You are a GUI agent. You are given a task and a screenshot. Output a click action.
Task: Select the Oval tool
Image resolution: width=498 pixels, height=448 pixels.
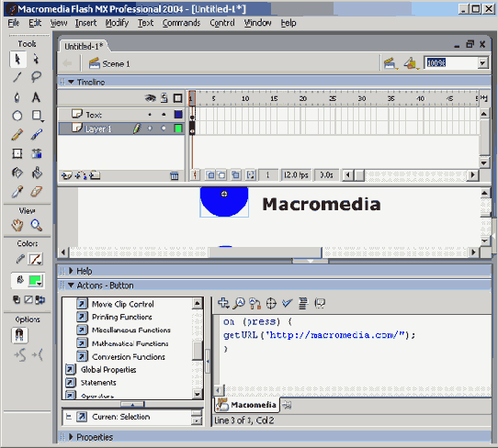tap(17, 116)
